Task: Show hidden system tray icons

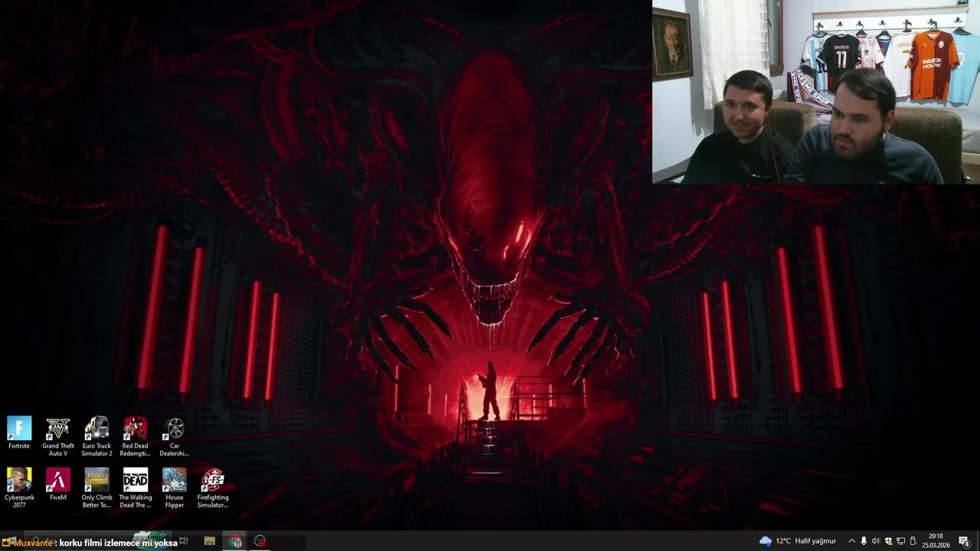Action: [x=851, y=541]
